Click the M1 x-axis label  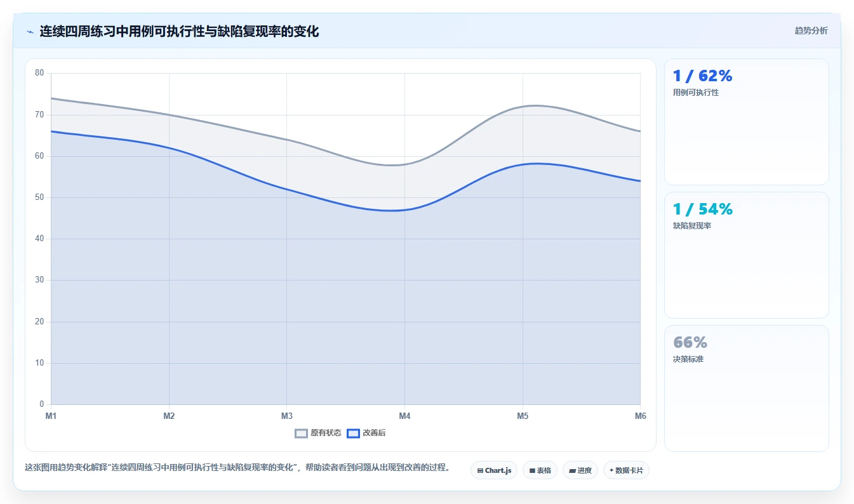(x=51, y=416)
